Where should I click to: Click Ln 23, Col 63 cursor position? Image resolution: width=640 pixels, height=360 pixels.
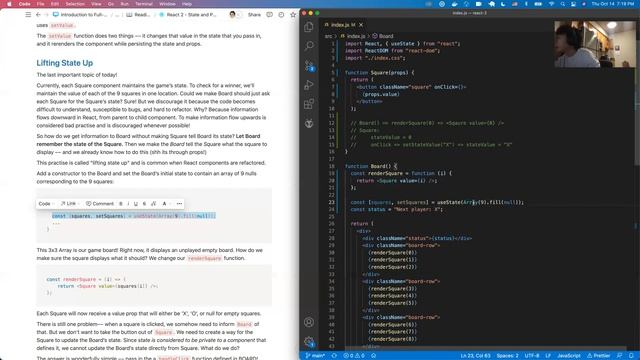click(x=476, y=356)
